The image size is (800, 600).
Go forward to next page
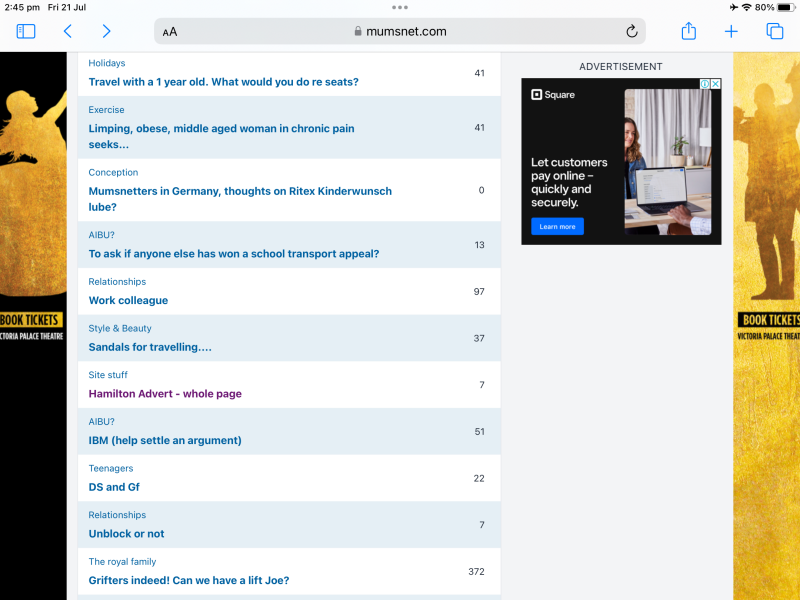click(107, 31)
